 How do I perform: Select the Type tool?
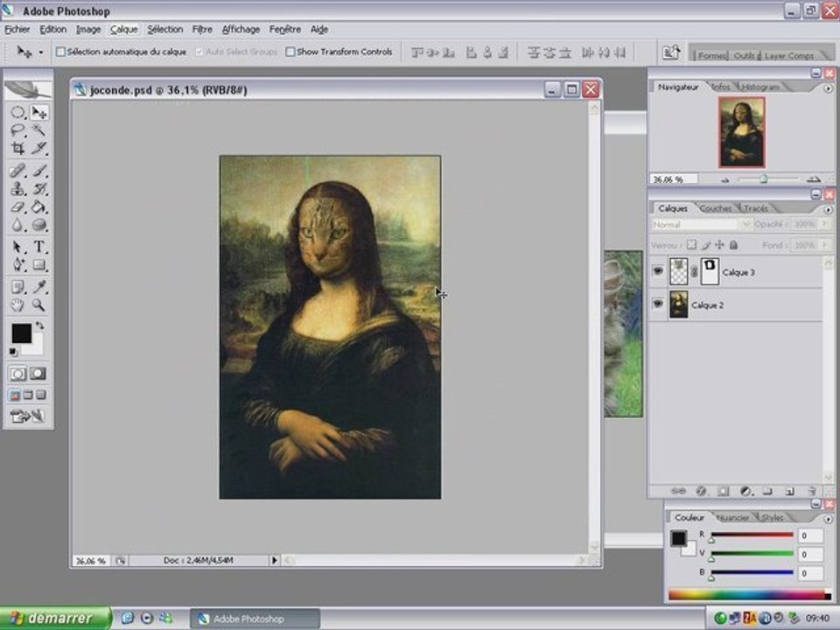(x=38, y=247)
